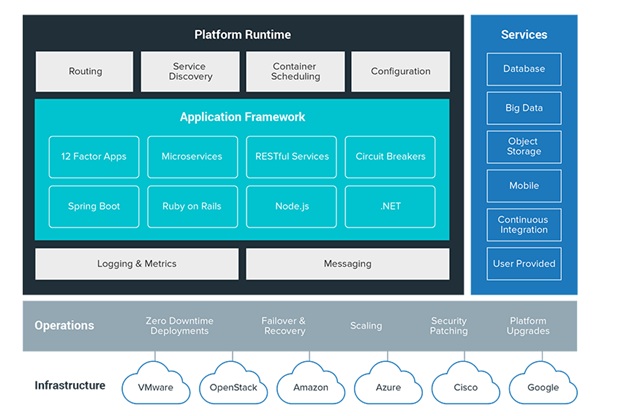Click the Spring Boot tile
Viewport: 624px width, 416px height.
(94, 207)
